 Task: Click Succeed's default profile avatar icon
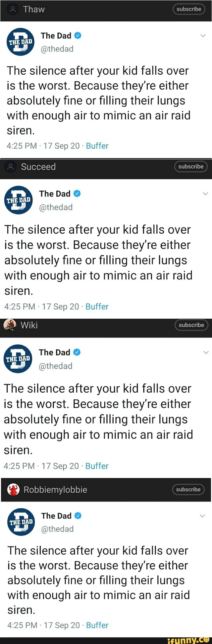pos(11,167)
